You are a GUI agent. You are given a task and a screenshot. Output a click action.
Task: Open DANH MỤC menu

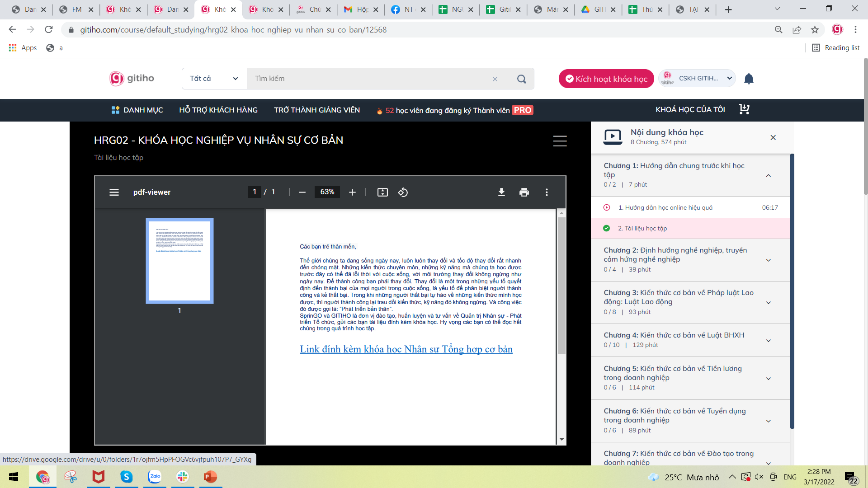137,110
